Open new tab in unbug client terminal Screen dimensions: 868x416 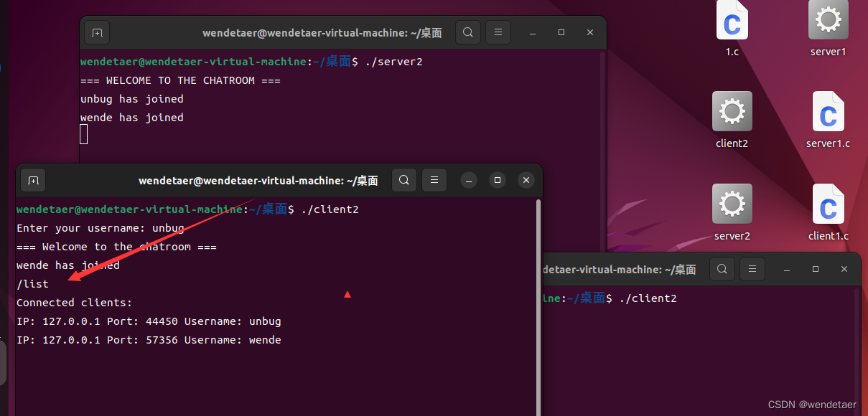point(33,181)
